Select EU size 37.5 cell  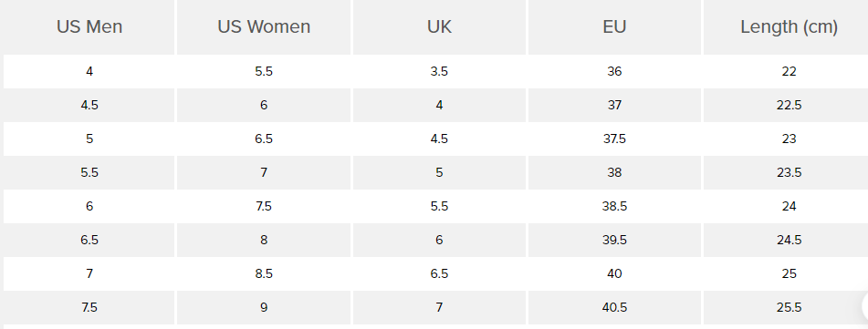pyautogui.click(x=614, y=139)
